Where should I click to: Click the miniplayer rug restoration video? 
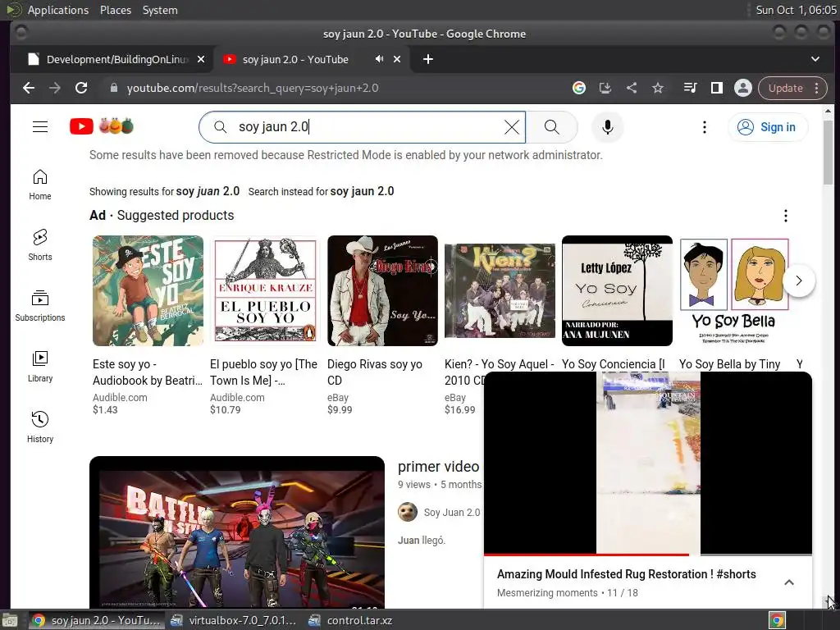point(648,463)
